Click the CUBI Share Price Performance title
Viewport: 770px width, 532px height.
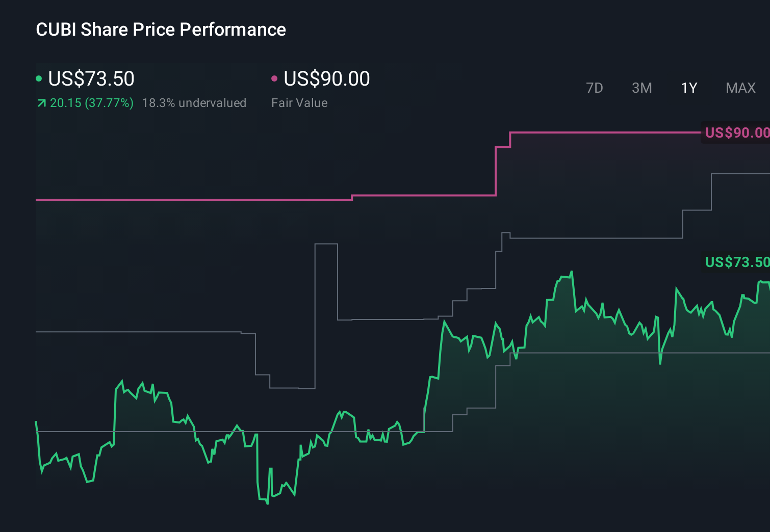click(x=160, y=30)
